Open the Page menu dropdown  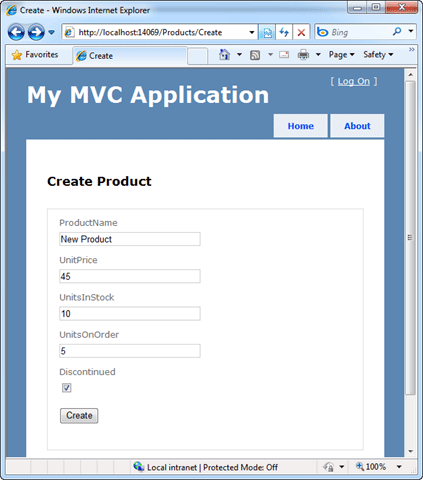click(x=342, y=55)
